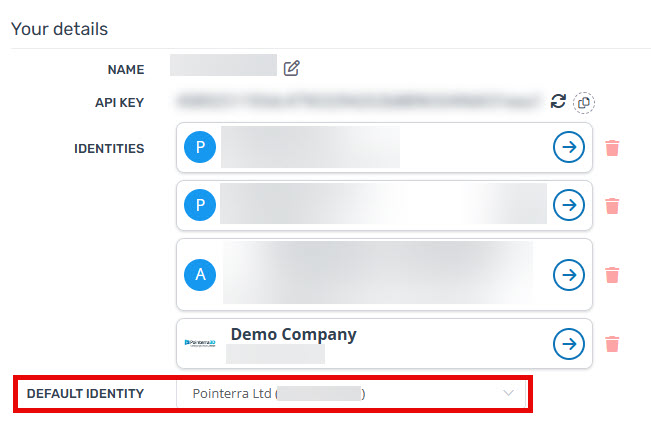Copy the API key to clipboard
651x422 pixels.
pos(584,103)
